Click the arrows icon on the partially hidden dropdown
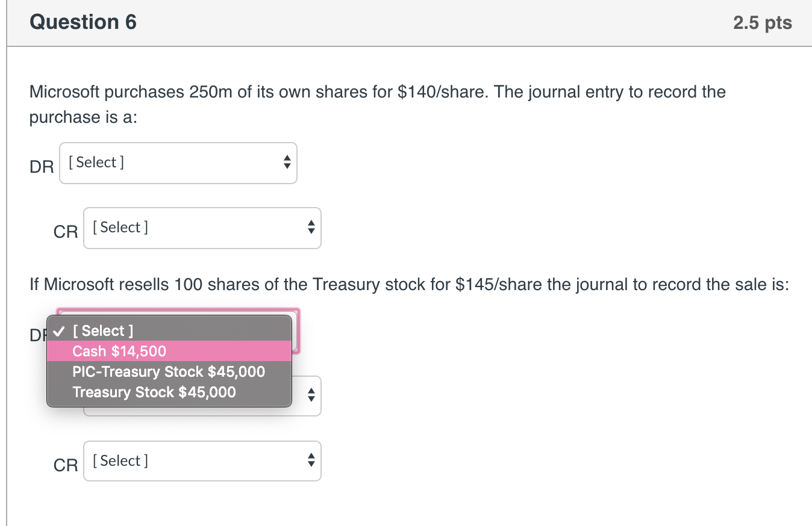 pyautogui.click(x=310, y=395)
